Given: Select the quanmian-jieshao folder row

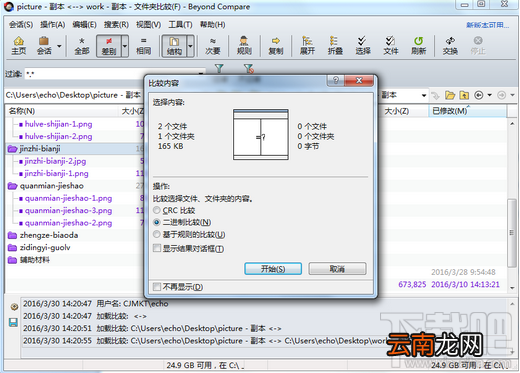Looking at the screenshot, I should (x=75, y=186).
